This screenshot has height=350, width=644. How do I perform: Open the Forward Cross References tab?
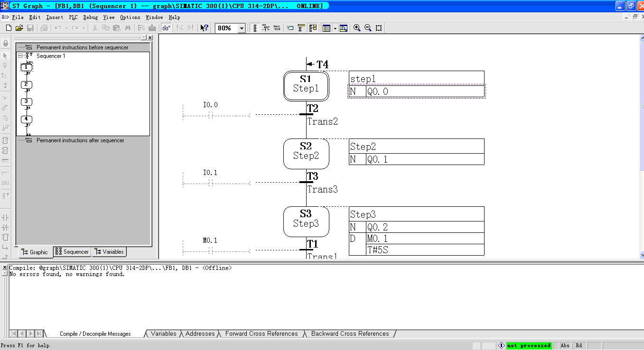pos(261,334)
